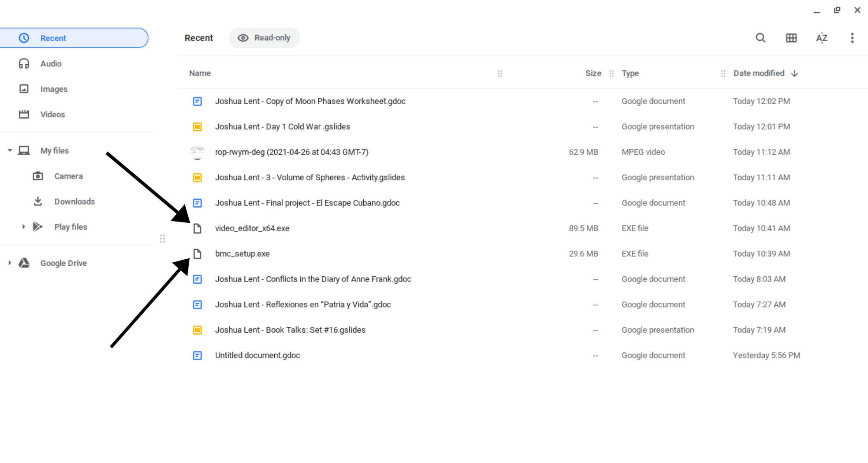This screenshot has height=463, width=868.
Task: Click the Read-only indicator chip
Action: click(x=264, y=38)
